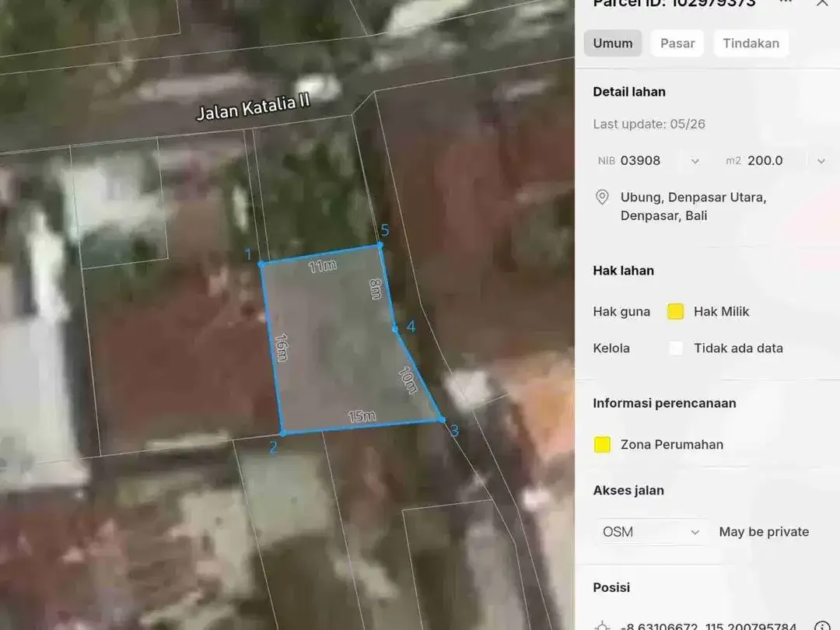Image resolution: width=840 pixels, height=630 pixels.
Task: Select the Tindakan tab
Action: (751, 44)
